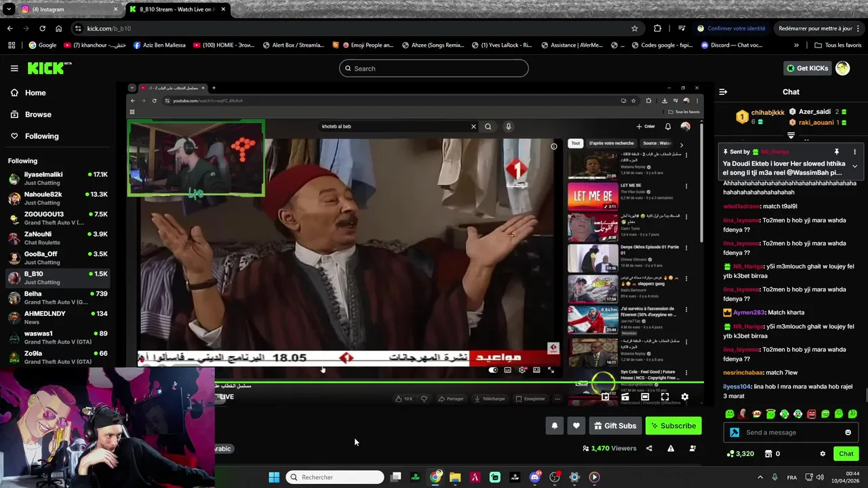Image resolution: width=868 pixels, height=488 pixels.
Task: Click chihabjkkk in the gift leaderboard
Action: 768,113
